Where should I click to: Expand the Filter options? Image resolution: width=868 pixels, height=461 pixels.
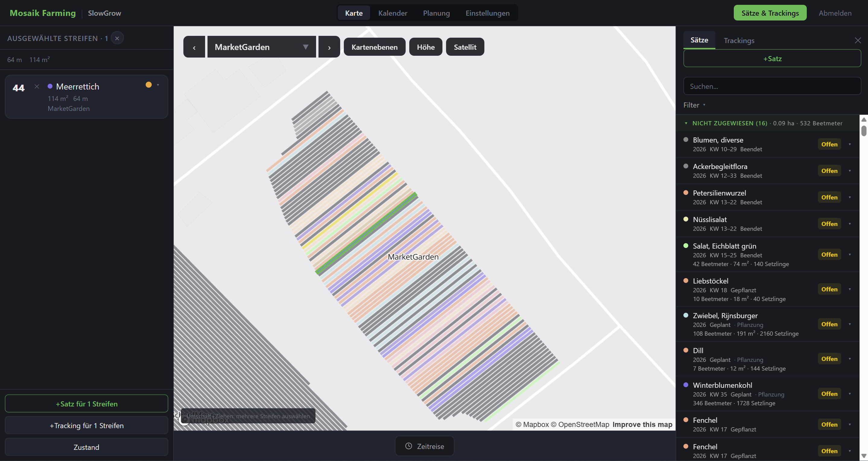(694, 105)
